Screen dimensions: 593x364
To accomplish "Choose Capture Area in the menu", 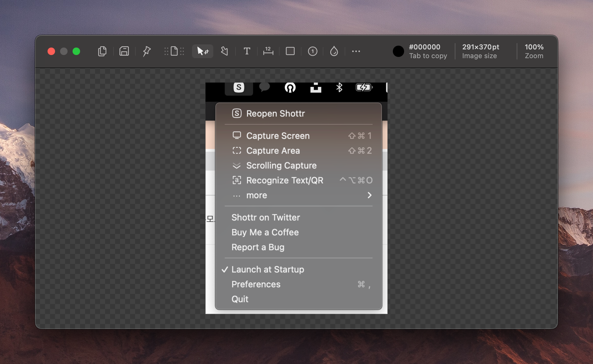I will tap(299, 151).
